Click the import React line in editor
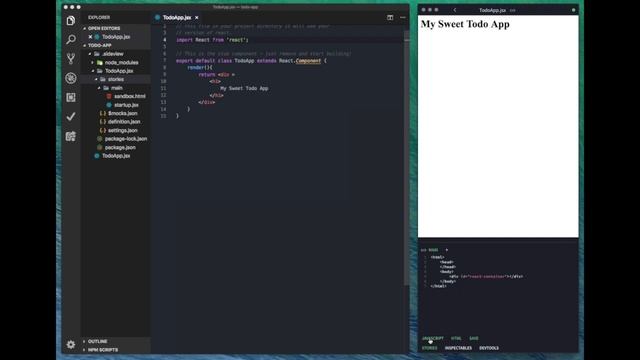Viewport: 640px width, 360px height. click(212, 40)
